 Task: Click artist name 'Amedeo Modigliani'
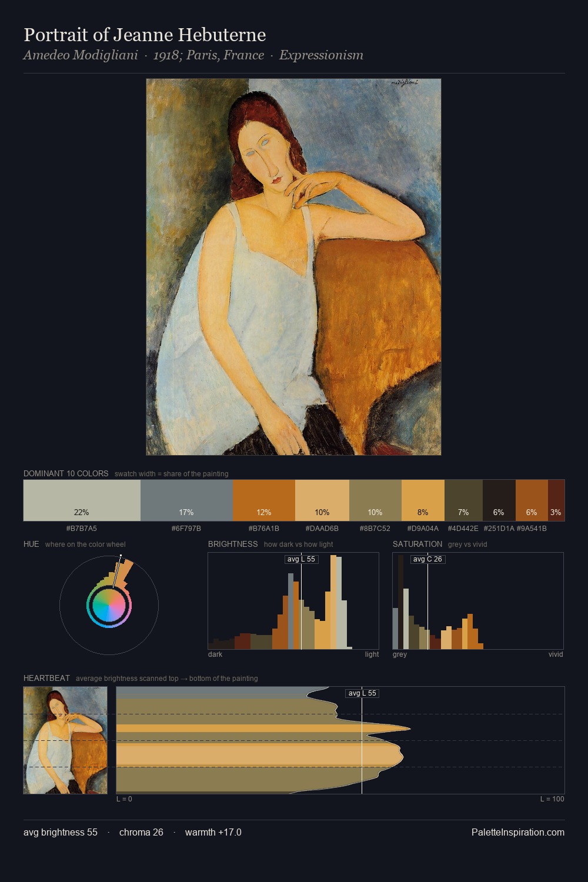[81, 55]
